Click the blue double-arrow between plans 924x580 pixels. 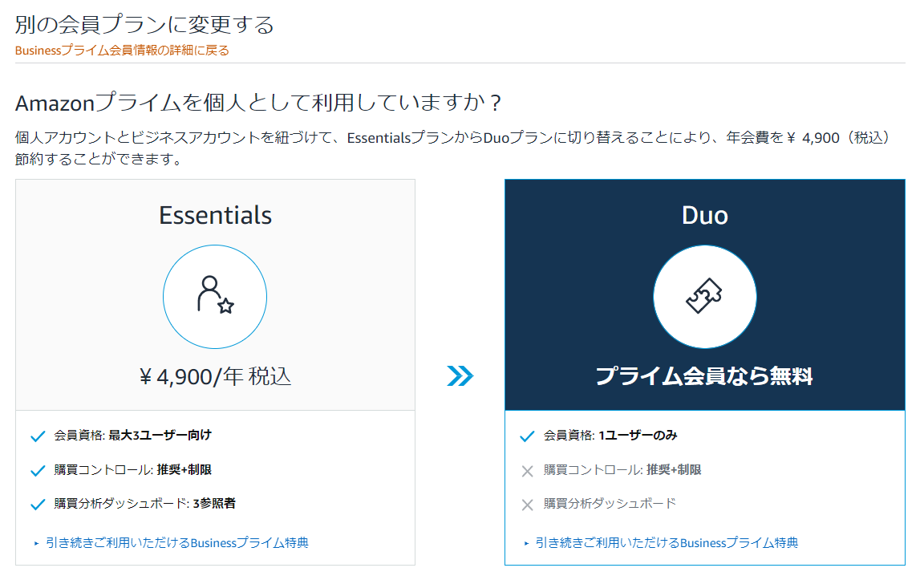(460, 376)
